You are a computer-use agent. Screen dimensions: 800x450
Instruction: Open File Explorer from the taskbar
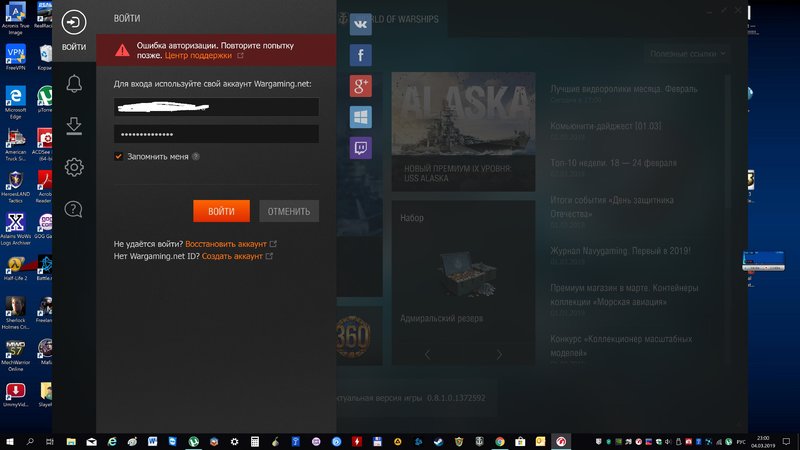click(71, 441)
